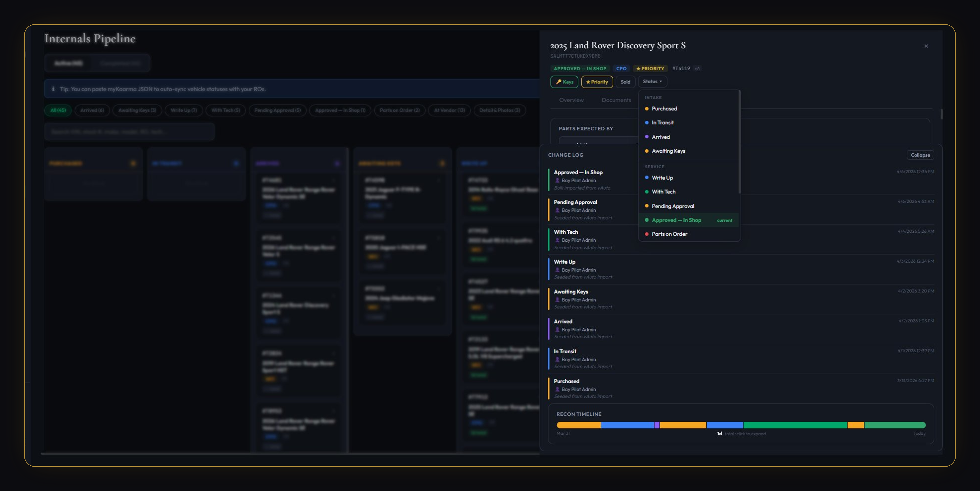Select Purchased status from dropdown

click(x=664, y=108)
